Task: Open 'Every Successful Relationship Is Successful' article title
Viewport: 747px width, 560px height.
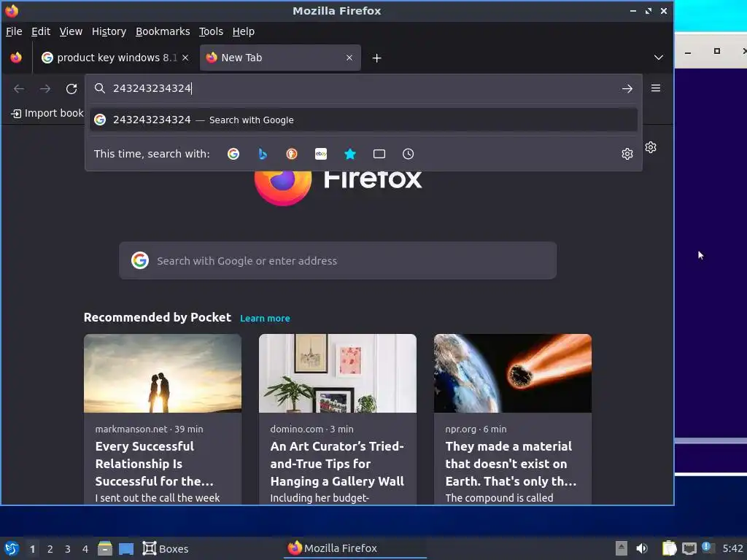Action: point(155,464)
